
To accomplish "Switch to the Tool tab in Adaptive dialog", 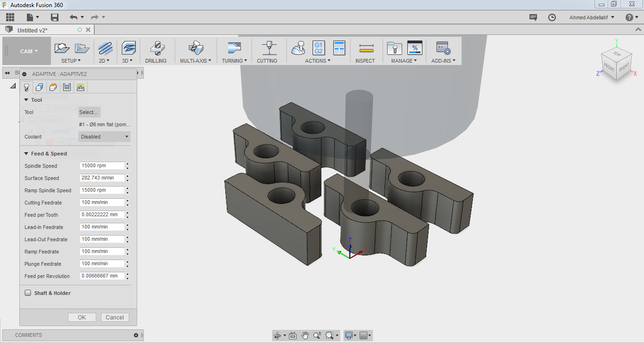I will point(26,87).
